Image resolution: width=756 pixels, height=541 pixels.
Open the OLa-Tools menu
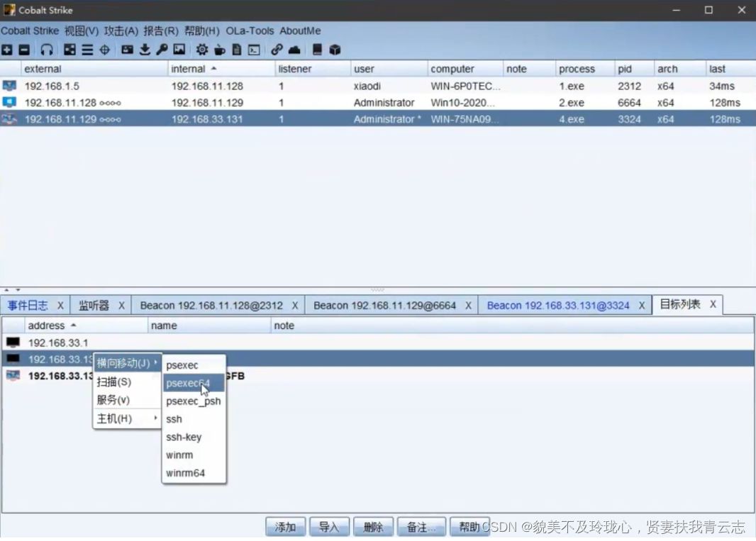tap(250, 31)
